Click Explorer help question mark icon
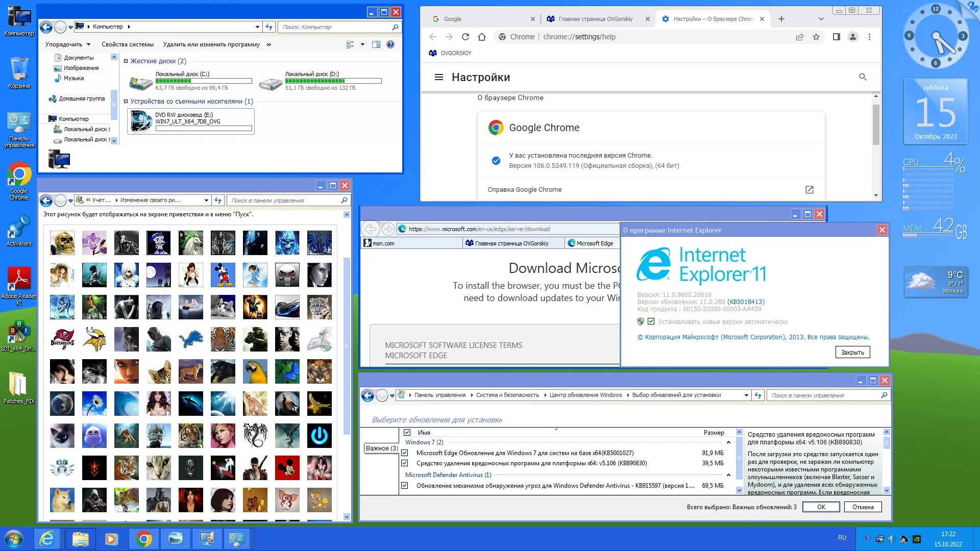This screenshot has width=980, height=551. pyautogui.click(x=390, y=44)
